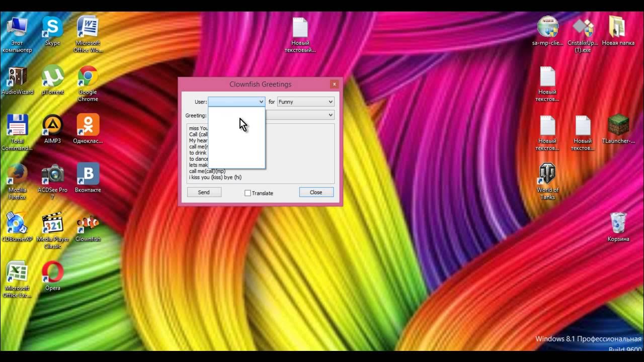Select the text file icon directly below sa-mp-client

[x=547, y=83]
